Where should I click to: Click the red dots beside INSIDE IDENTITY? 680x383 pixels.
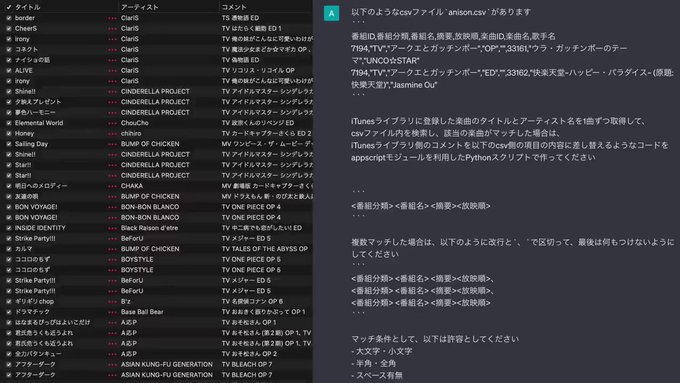[x=112, y=228]
